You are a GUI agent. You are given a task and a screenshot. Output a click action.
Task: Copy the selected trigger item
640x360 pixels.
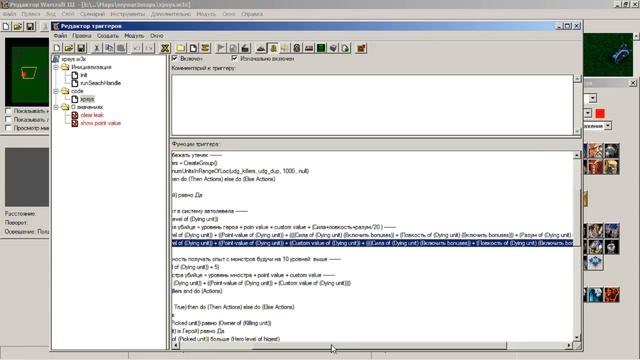click(x=109, y=48)
